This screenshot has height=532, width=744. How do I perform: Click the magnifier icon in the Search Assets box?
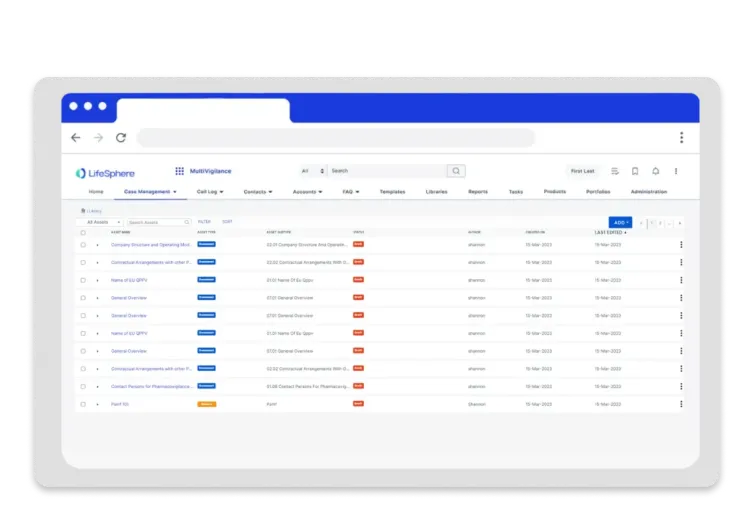(186, 222)
